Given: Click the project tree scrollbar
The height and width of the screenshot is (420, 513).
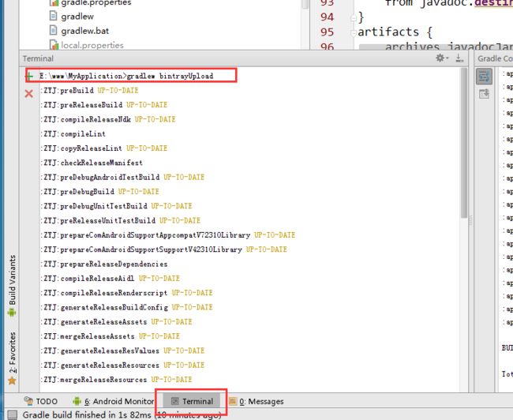Looking at the screenshot, I should point(305,4).
